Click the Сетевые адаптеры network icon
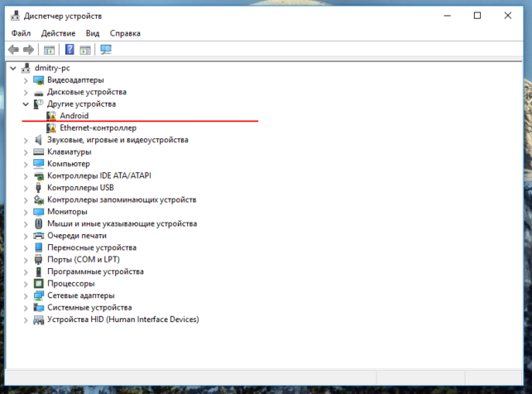 (39, 295)
